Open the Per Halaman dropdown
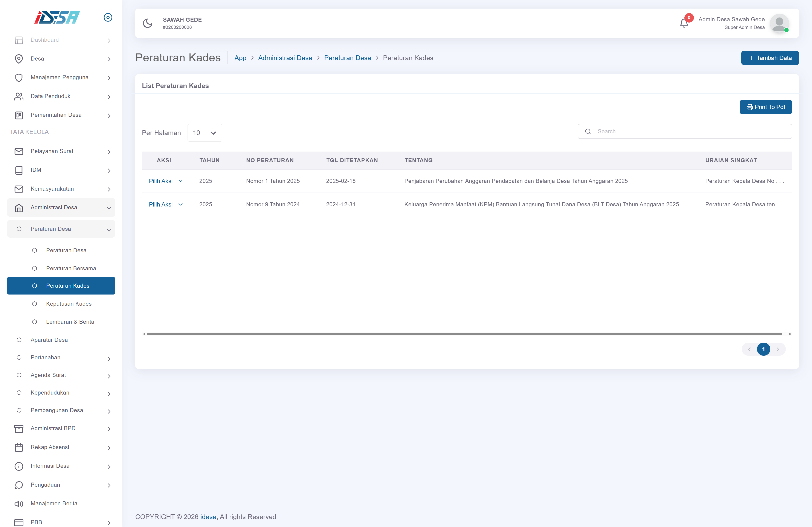The width and height of the screenshot is (812, 527). [x=204, y=133]
